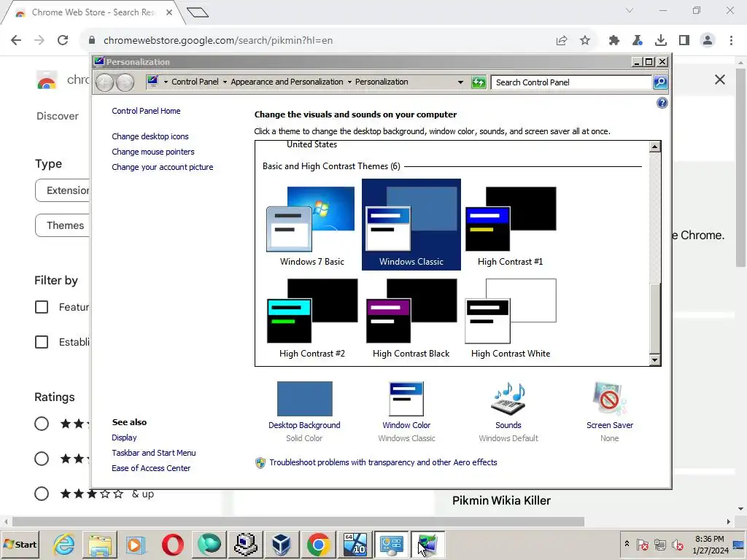Screen dimensions: 747x560
Task: Open VirtualBox cube icon on taskbar
Action: (282, 544)
